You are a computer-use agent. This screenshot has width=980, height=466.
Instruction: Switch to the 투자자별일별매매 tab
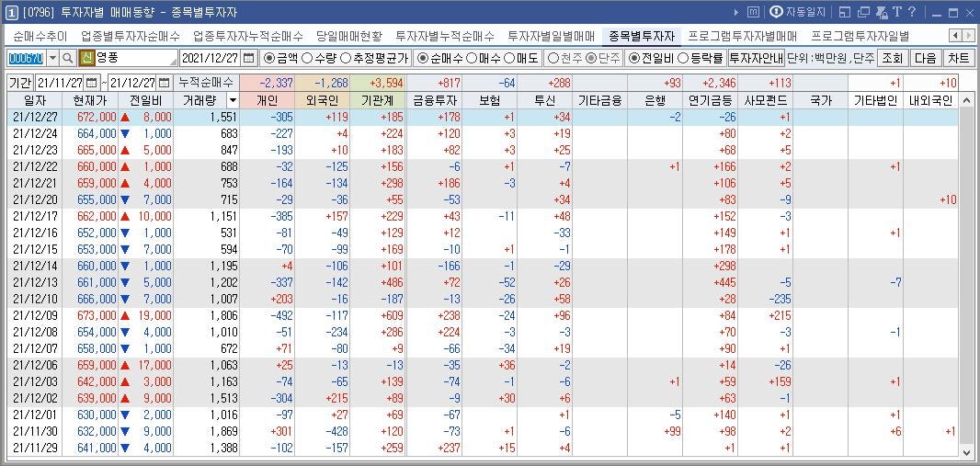pyautogui.click(x=551, y=36)
